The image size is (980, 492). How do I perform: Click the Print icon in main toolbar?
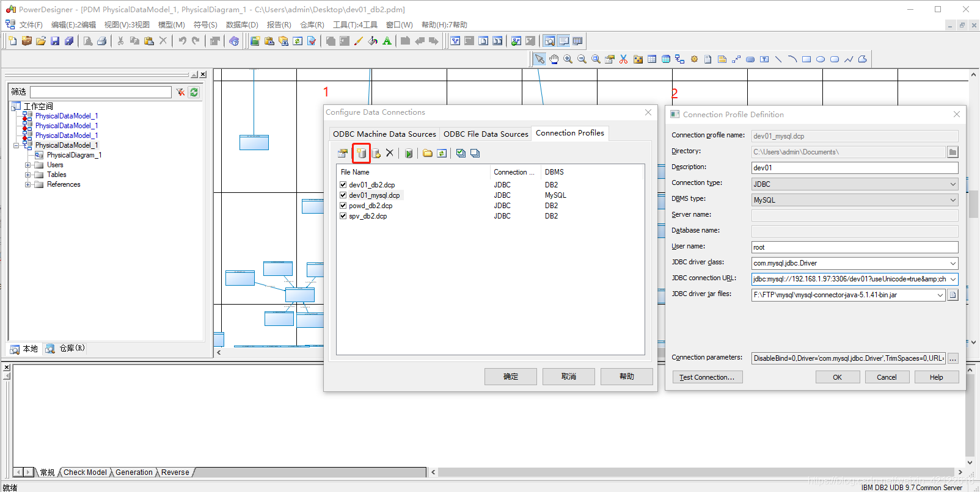tap(102, 41)
